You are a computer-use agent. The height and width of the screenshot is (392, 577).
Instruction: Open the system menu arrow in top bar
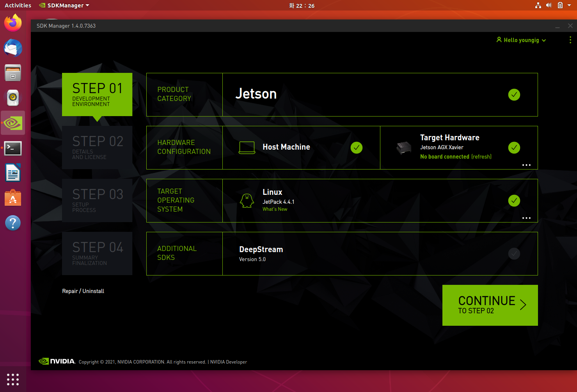click(569, 5)
